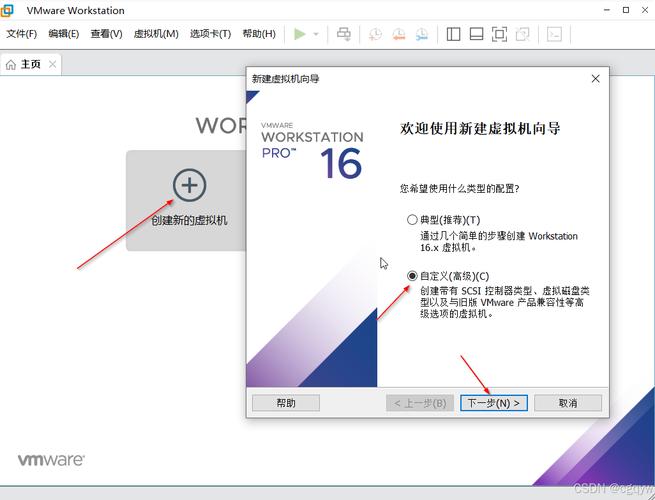The image size is (655, 500).
Task: Click the VMware Workstation title bar logo
Action: [7, 10]
